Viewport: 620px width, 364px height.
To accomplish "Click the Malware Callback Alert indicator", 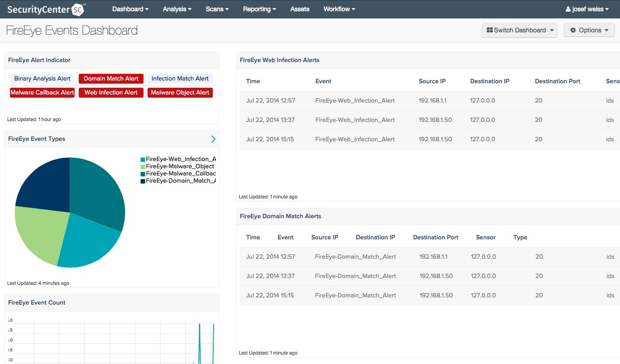I will [x=42, y=93].
